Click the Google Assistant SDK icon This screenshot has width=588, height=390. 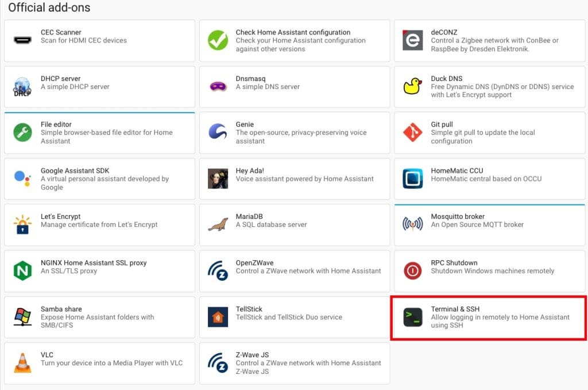click(x=22, y=179)
